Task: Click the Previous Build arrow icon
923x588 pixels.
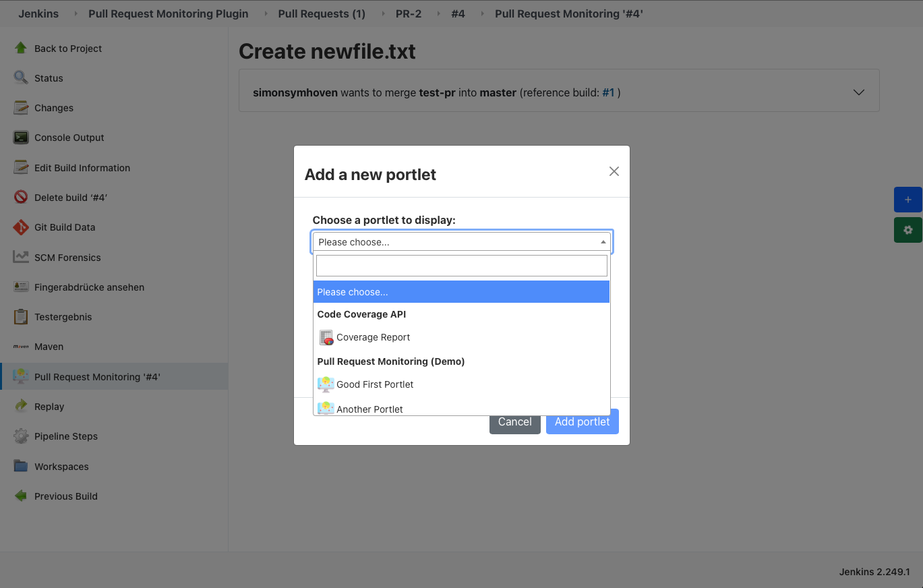Action: tap(21, 496)
